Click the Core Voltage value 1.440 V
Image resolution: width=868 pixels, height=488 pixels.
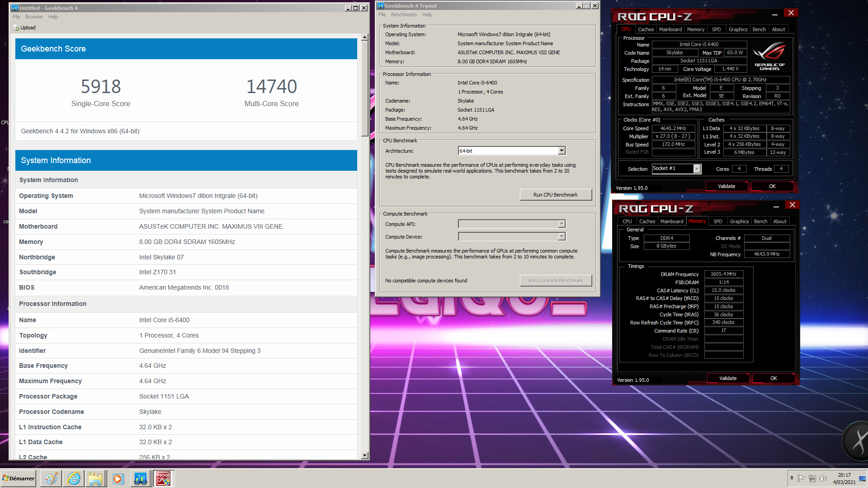(730, 69)
